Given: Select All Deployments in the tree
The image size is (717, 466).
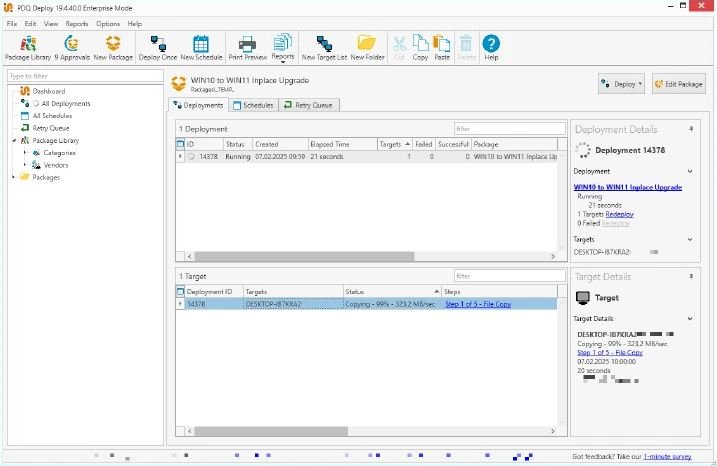Looking at the screenshot, I should click(x=66, y=103).
